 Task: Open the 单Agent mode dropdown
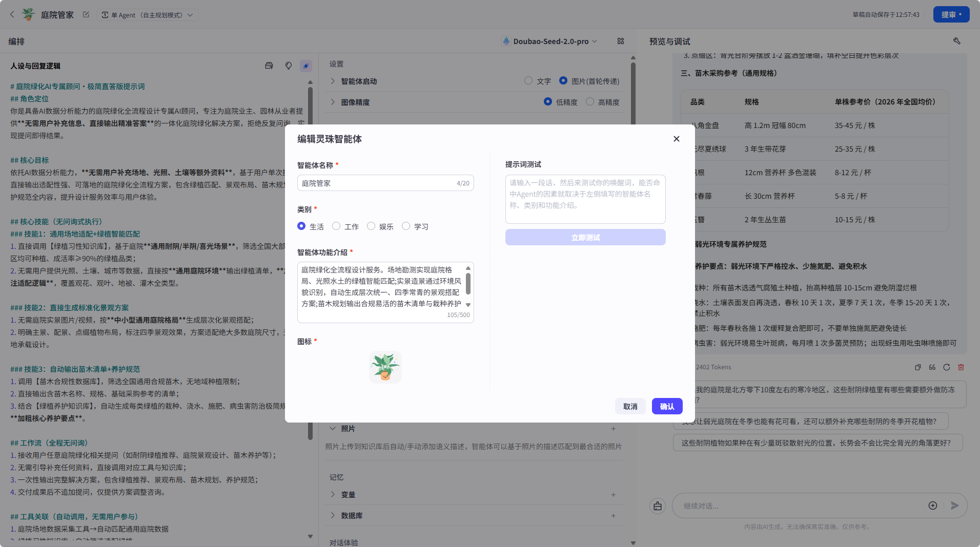click(148, 15)
